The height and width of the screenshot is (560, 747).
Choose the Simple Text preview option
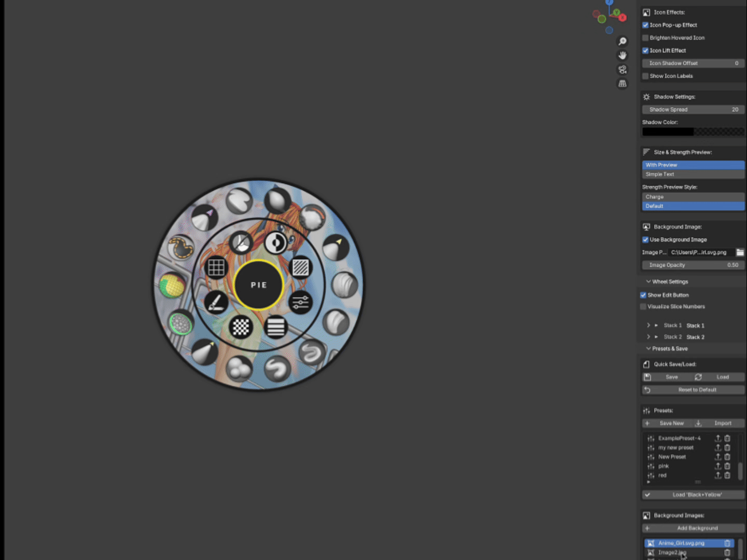[693, 174]
